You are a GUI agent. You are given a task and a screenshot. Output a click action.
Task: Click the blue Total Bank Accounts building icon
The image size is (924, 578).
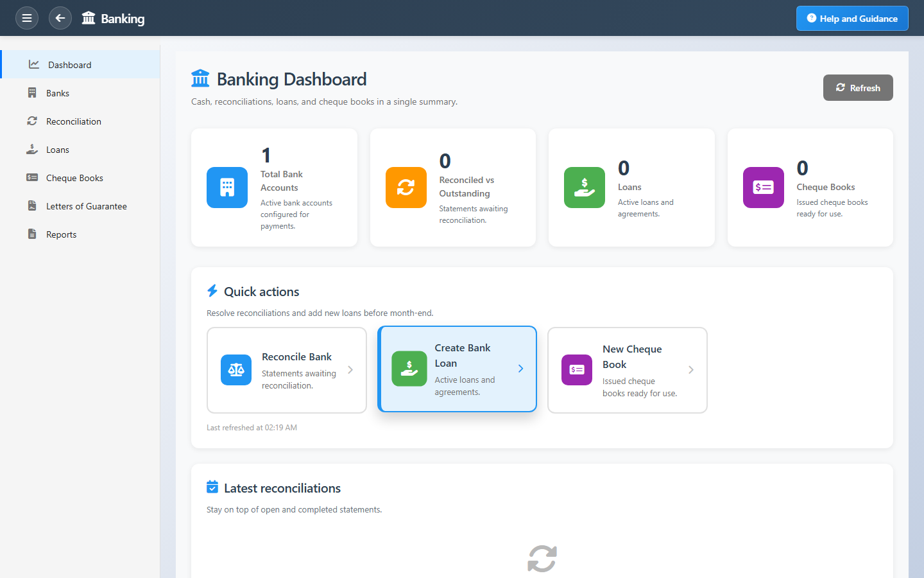coord(227,188)
